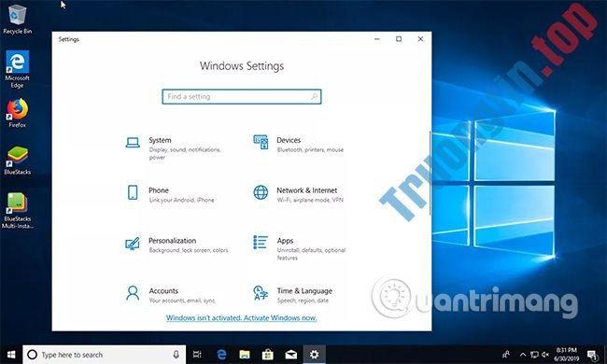Select the Phone category title
607x364 pixels.
(x=159, y=190)
